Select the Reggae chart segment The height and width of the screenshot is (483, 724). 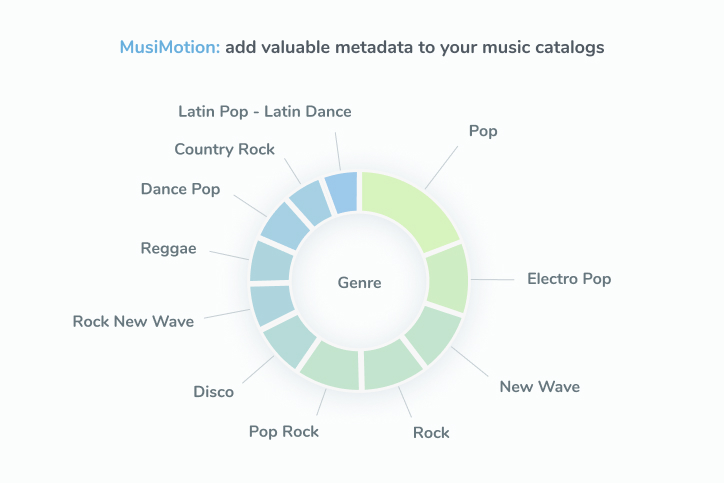tap(271, 262)
